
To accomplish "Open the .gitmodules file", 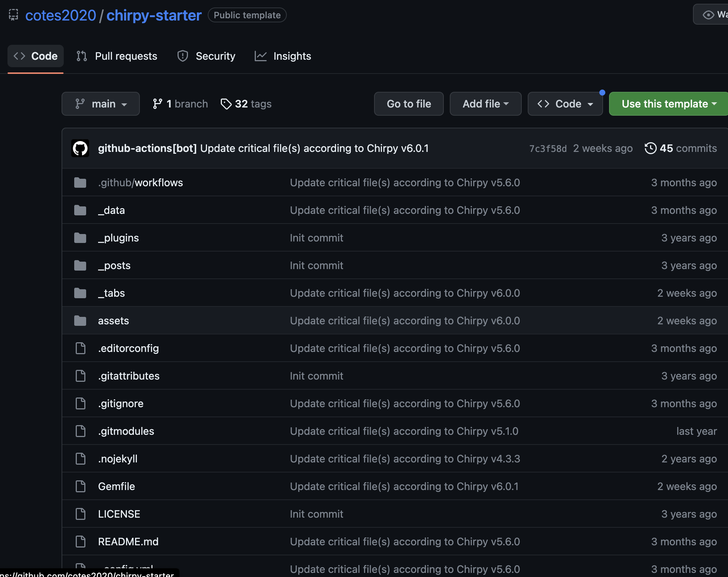I will 126,431.
